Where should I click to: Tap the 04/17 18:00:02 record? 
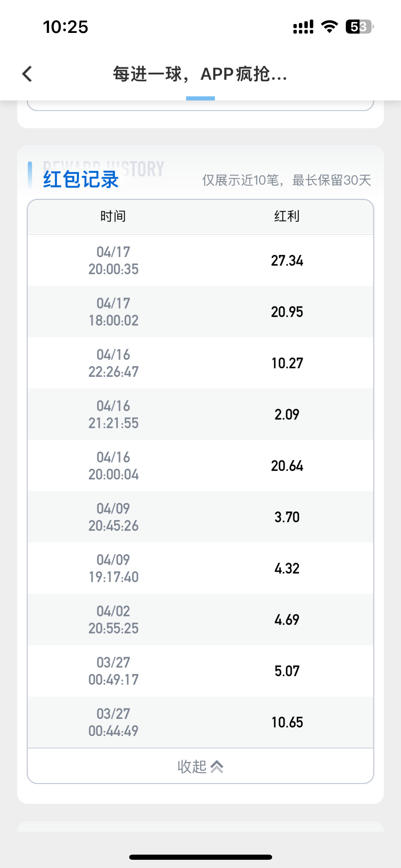113,312
